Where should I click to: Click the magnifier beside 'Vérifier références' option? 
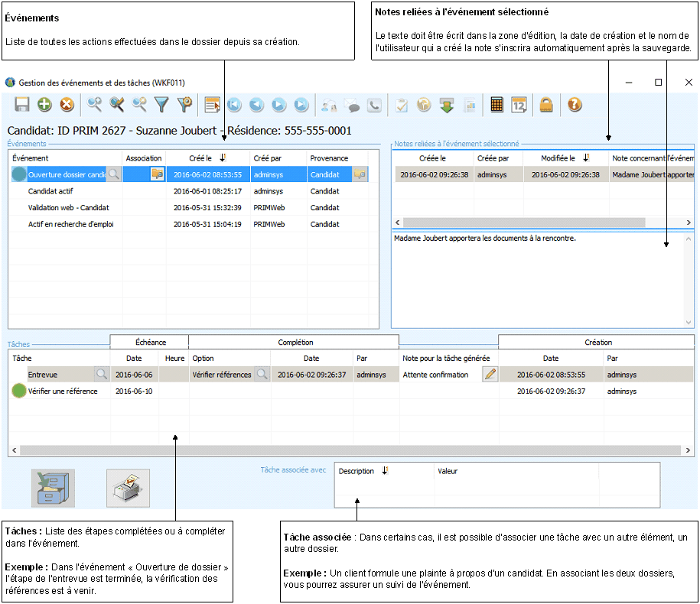click(262, 375)
